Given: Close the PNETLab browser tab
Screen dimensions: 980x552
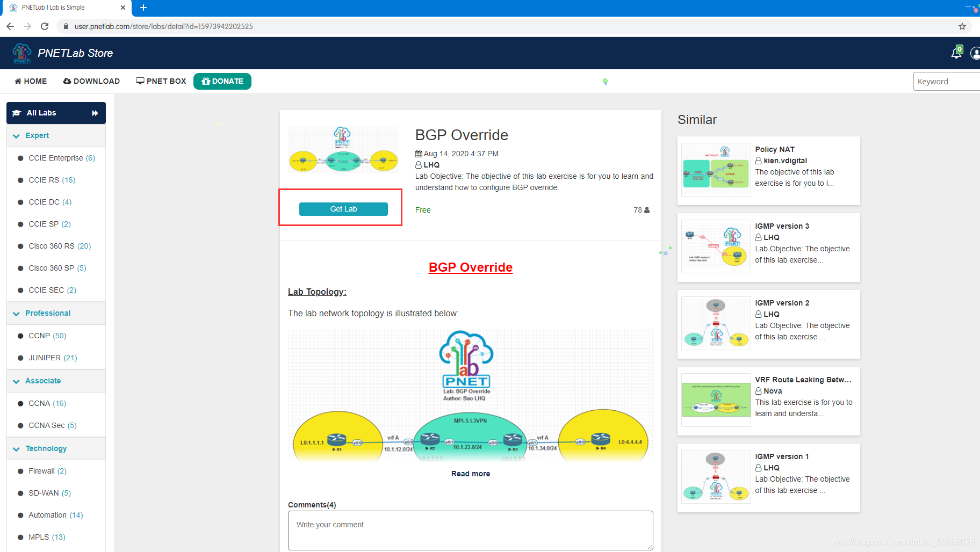Looking at the screenshot, I should click(x=123, y=8).
